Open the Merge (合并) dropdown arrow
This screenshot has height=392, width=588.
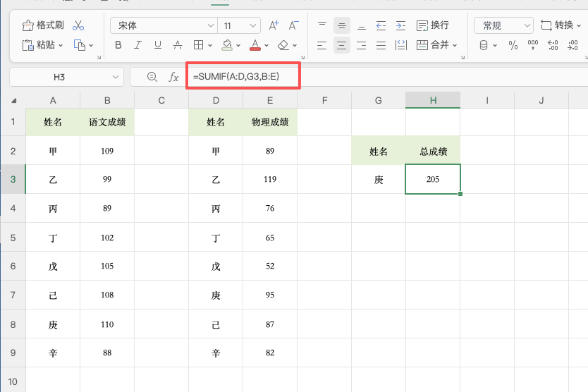(x=455, y=45)
